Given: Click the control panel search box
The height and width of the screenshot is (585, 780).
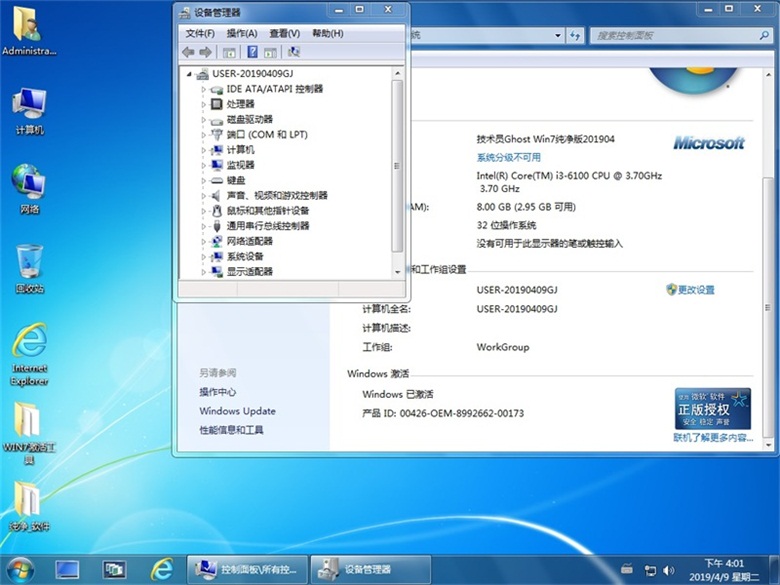Looking at the screenshot, I should pyautogui.click(x=670, y=35).
